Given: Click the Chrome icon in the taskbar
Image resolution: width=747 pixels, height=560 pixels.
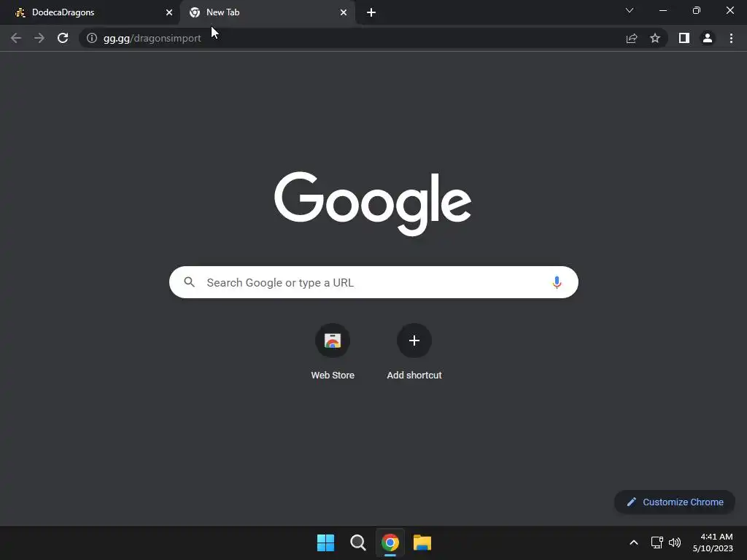Looking at the screenshot, I should point(390,542).
